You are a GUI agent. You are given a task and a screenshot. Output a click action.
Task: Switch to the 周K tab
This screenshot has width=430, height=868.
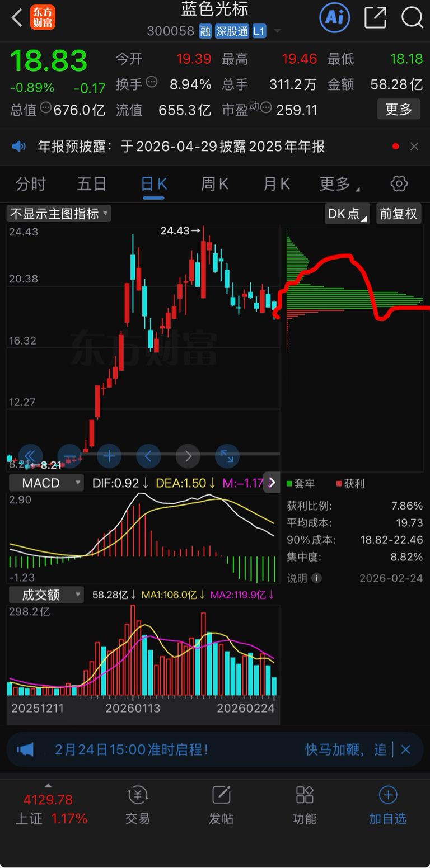click(215, 184)
